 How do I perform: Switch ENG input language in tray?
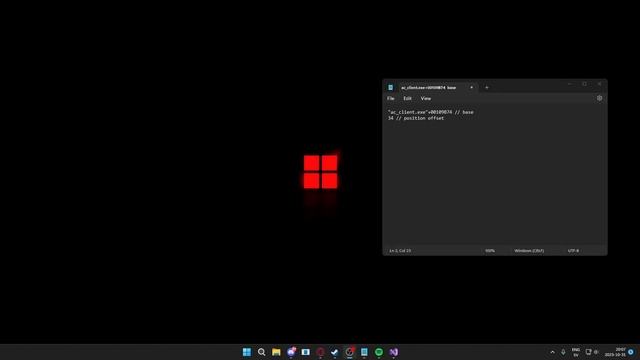(x=576, y=352)
